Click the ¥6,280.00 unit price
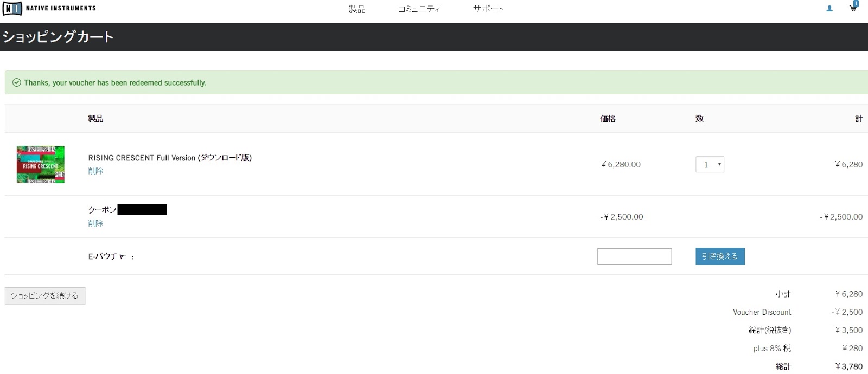 point(621,165)
